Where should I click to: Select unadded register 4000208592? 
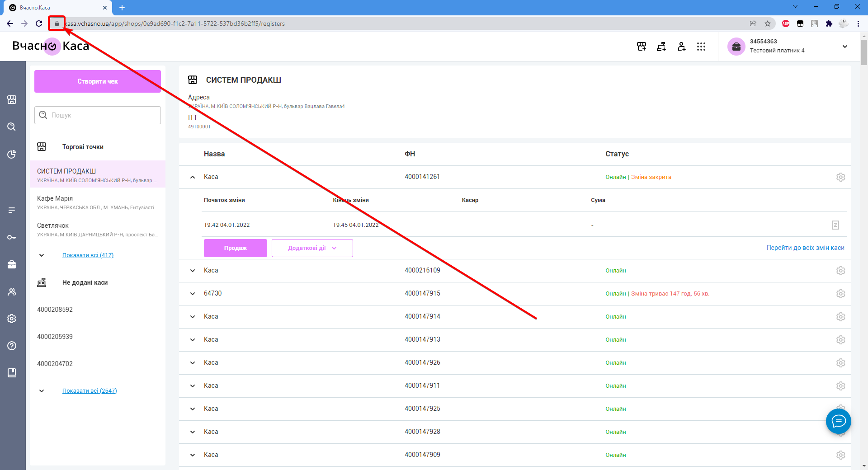[x=55, y=310]
